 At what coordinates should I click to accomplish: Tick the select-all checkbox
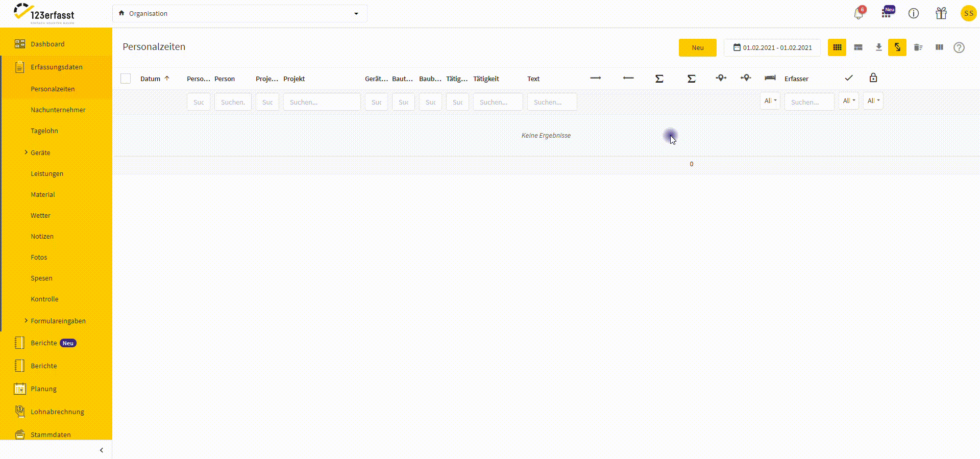[x=126, y=79]
